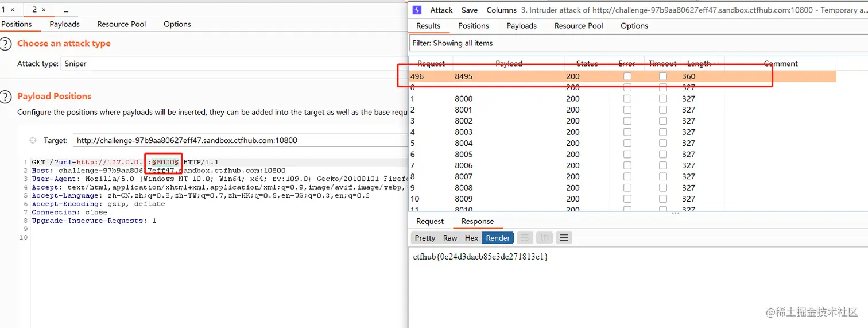Tick Timeout checkbox in request 496 row
This screenshot has height=328, width=868.
click(663, 76)
